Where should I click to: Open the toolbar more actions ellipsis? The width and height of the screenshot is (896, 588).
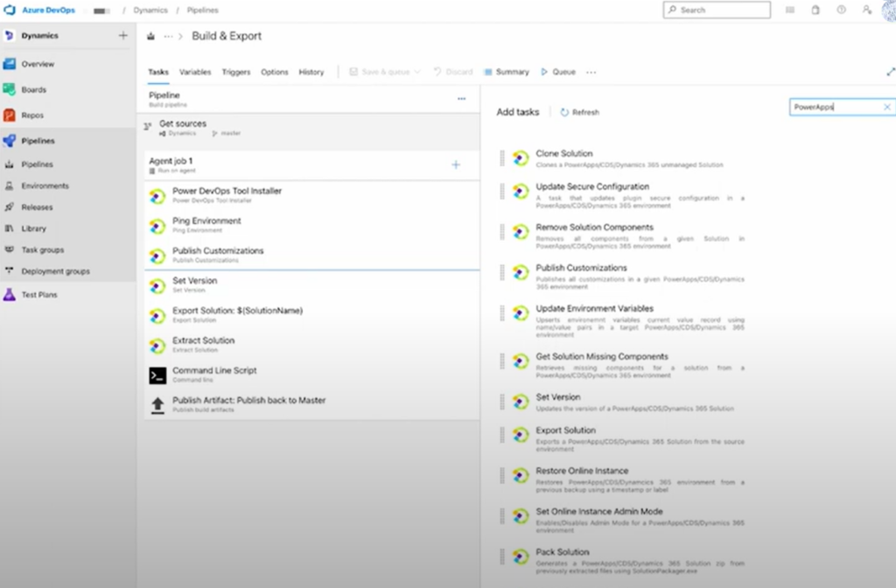(x=591, y=72)
